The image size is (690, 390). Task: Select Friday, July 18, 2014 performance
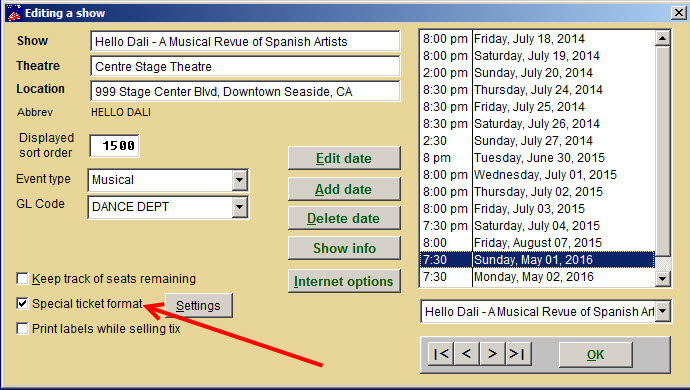click(x=537, y=39)
